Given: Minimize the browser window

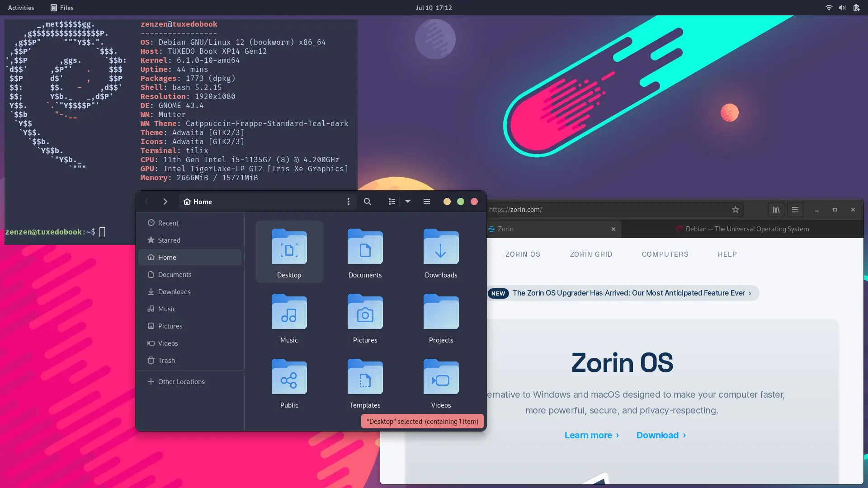Looking at the screenshot, I should point(817,210).
